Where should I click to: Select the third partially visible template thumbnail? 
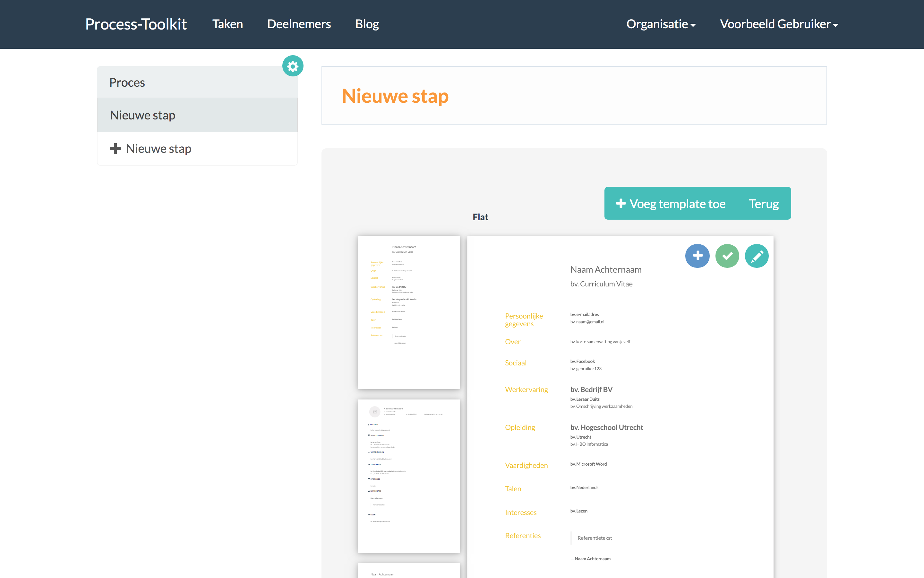tap(409, 571)
